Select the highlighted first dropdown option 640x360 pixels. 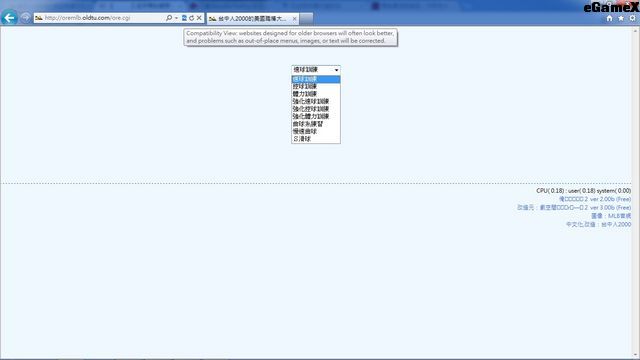[x=316, y=79]
